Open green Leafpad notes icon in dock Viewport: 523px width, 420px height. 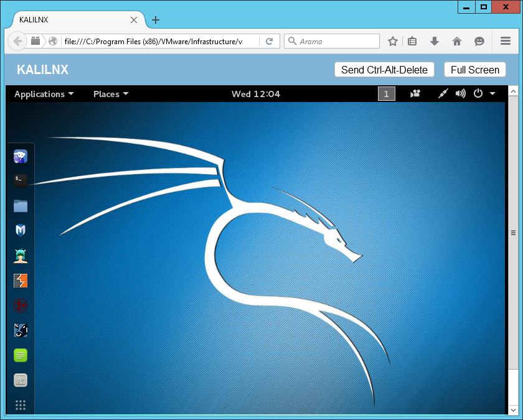[21, 355]
